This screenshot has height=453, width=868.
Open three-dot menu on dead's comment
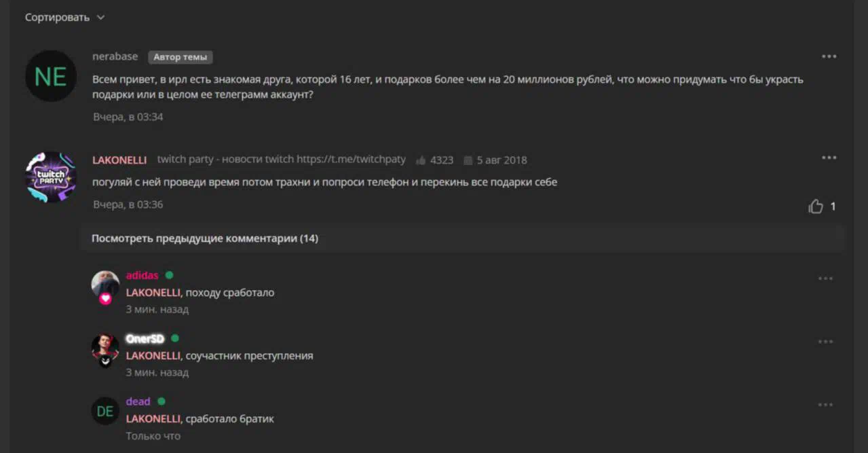825,405
